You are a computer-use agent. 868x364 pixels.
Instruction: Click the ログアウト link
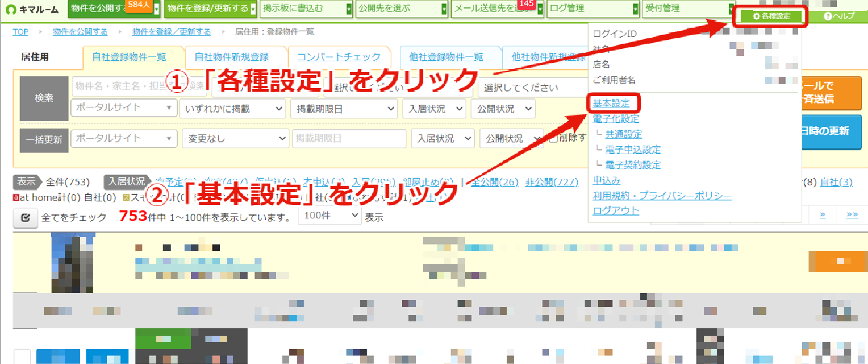pos(616,210)
